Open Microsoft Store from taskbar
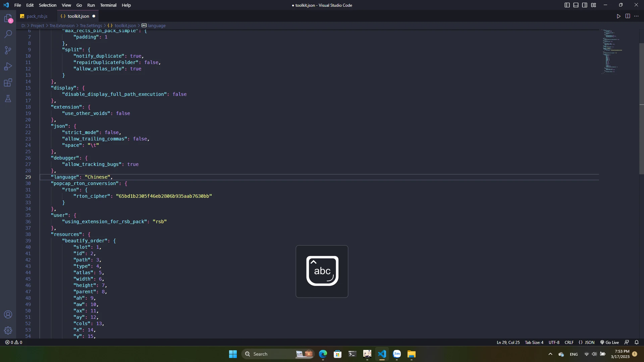 337,354
